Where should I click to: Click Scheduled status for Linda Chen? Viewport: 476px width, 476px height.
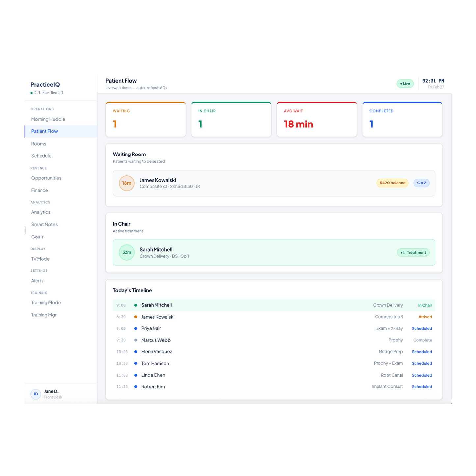(422, 375)
